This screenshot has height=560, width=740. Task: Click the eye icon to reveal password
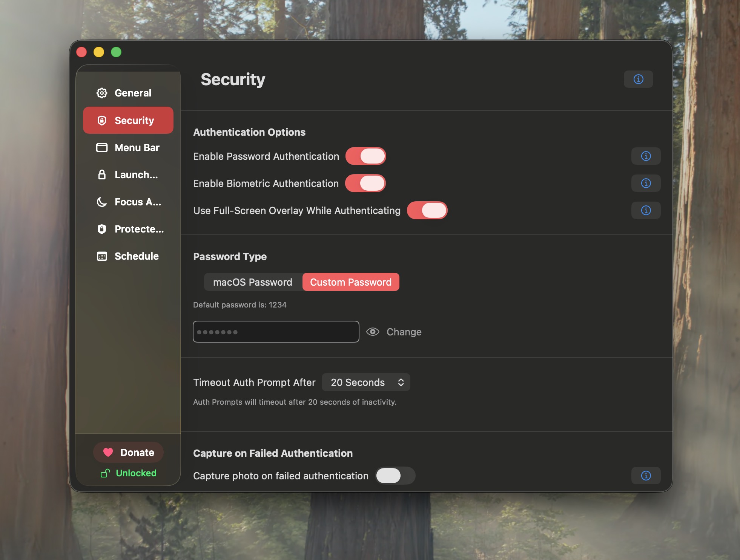[x=373, y=332]
